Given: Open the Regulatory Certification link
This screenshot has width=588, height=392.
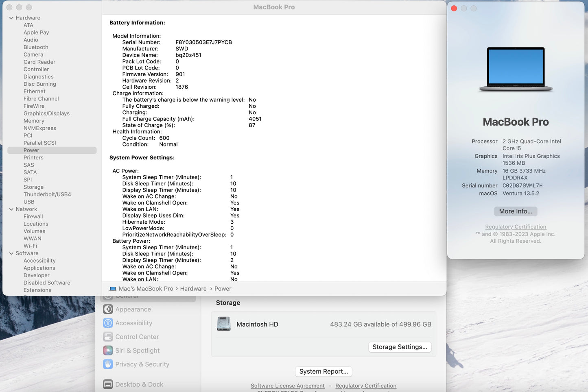Looking at the screenshot, I should (x=516, y=226).
